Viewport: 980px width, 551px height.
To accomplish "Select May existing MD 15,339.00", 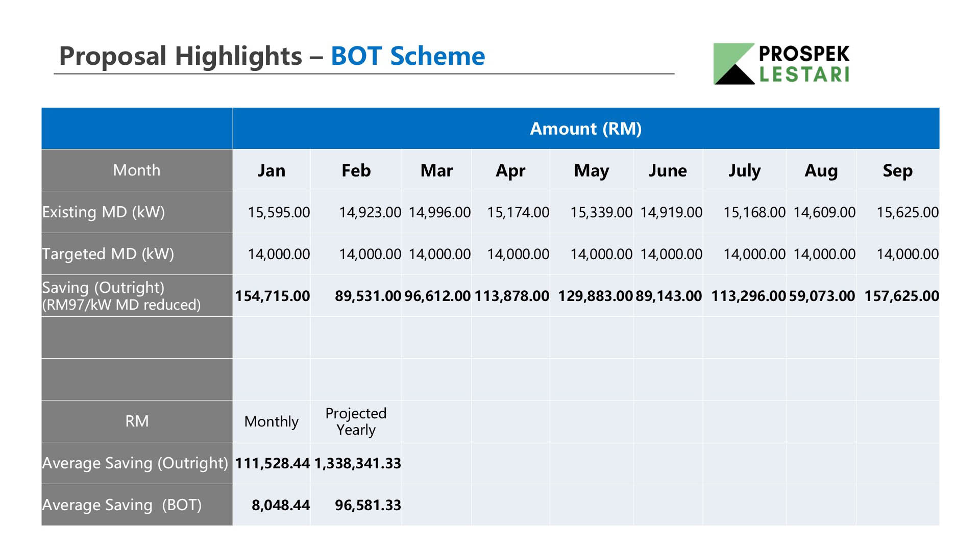I will click(x=601, y=212).
